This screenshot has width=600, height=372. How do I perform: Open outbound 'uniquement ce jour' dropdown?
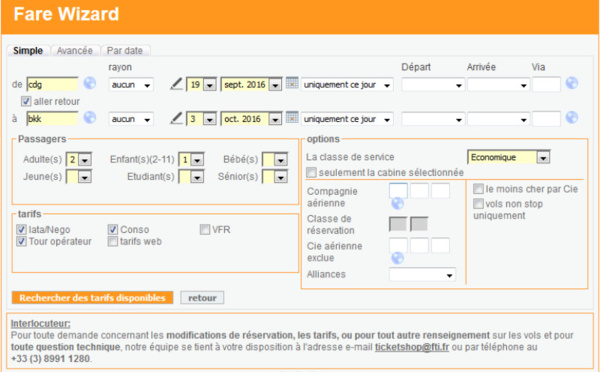347,85
